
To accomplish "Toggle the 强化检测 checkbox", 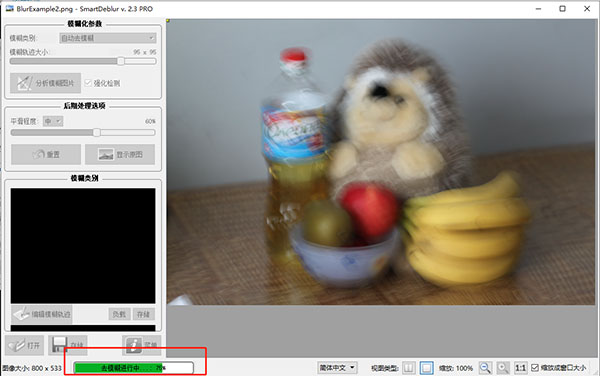I will tap(88, 83).
